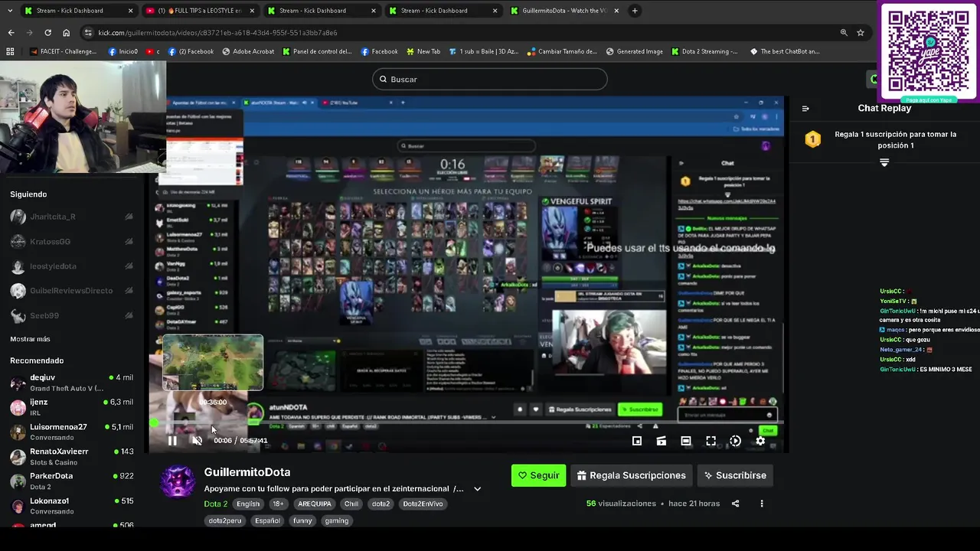980x551 pixels.
Task: Open the Dota 2 Streaming bookmark
Action: tap(705, 51)
